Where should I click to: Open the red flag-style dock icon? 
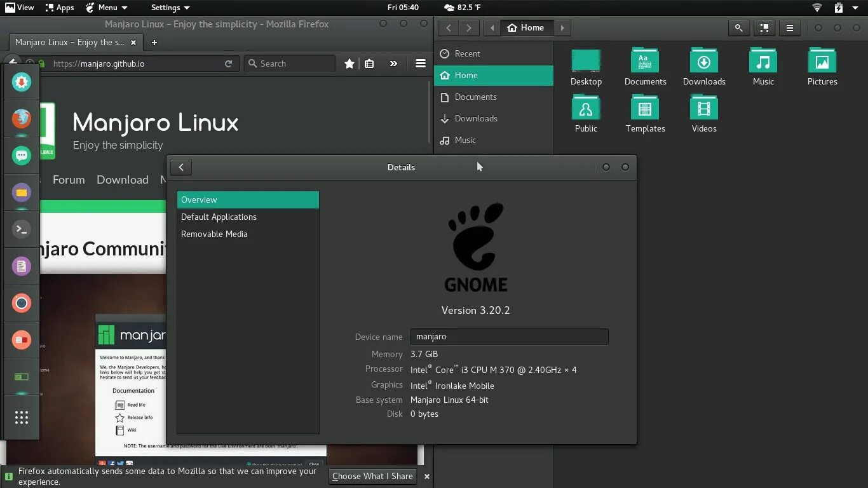coord(22,340)
